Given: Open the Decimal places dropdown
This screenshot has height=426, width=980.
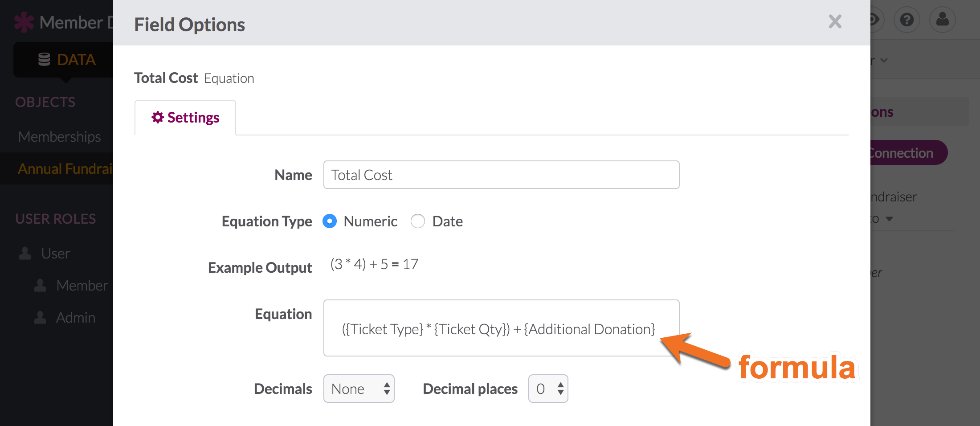Looking at the screenshot, I should tap(548, 389).
